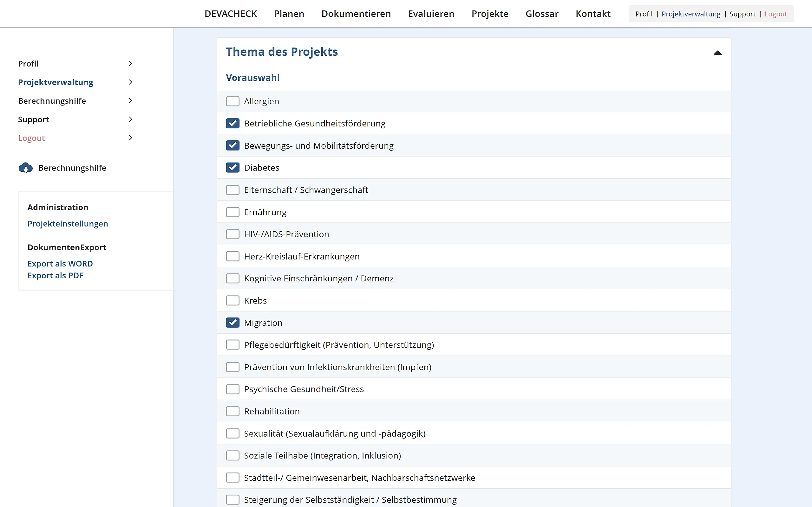Uncheck Betriebliche Gesundheitsförderung checkbox
The image size is (812, 507).
tap(232, 123)
